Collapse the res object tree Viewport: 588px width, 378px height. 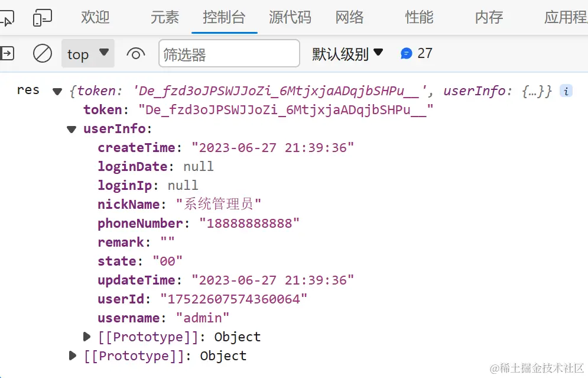click(x=57, y=92)
